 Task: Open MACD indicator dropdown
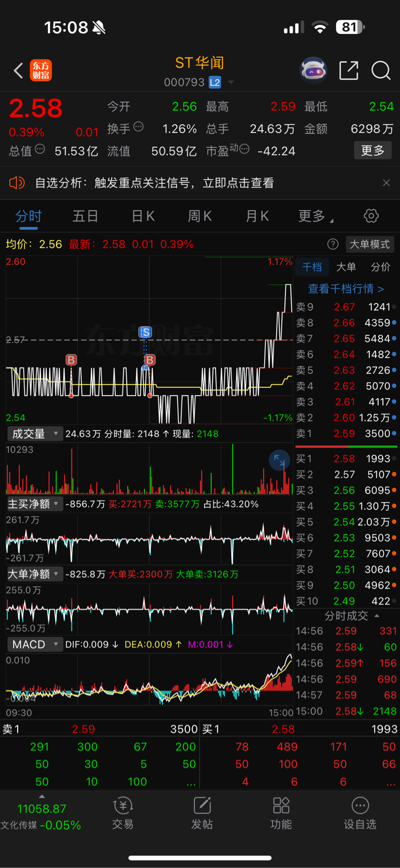(35, 644)
